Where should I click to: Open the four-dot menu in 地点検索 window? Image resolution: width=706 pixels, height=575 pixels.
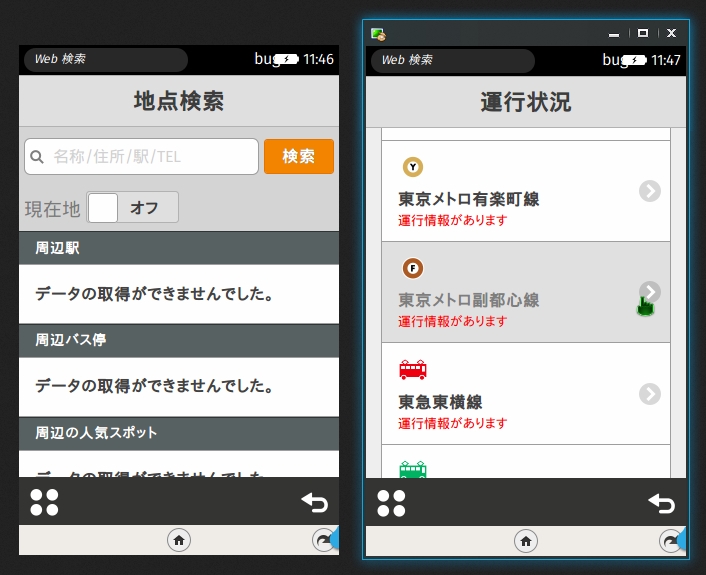pyautogui.click(x=44, y=502)
